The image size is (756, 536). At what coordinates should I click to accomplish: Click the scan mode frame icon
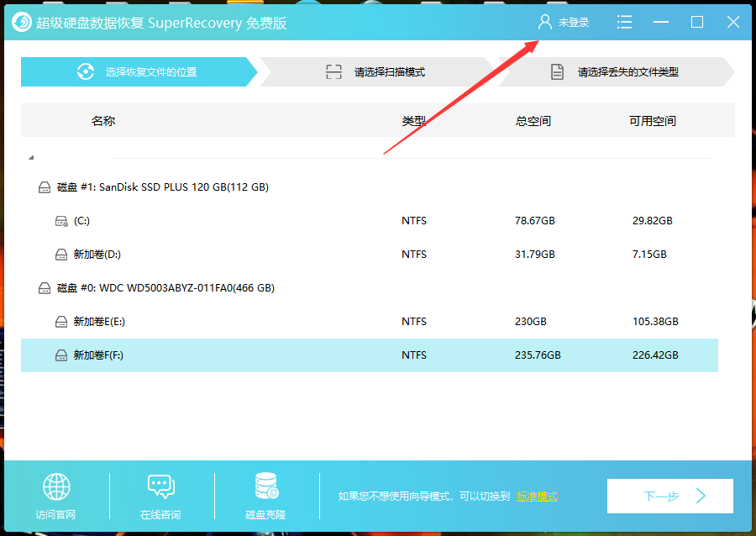point(333,71)
